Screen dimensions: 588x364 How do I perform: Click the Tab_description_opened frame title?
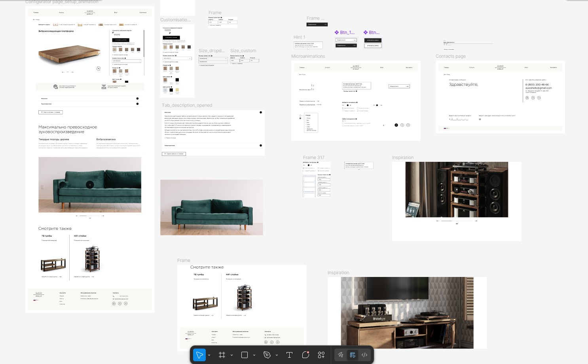(187, 105)
